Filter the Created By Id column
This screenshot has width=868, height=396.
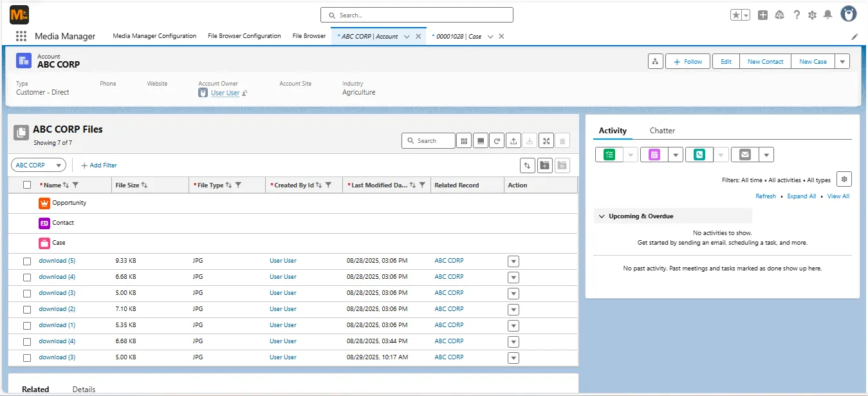click(328, 185)
